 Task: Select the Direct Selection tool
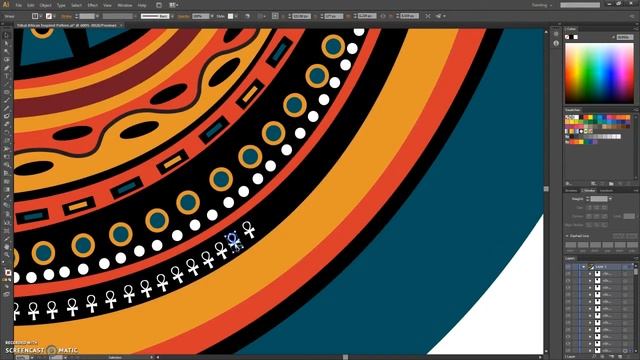(6, 44)
